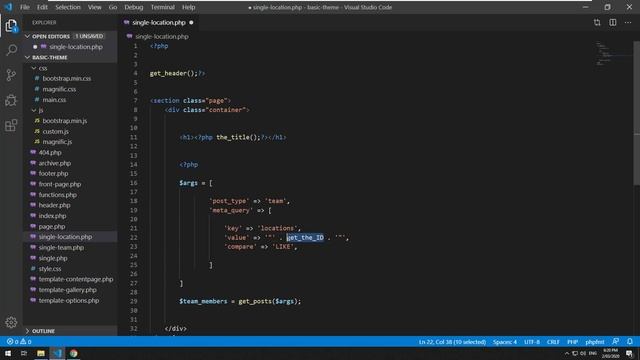Viewport: 640px width, 360px height.
Task: Open the Manage settings gear icon
Action: 11,322
